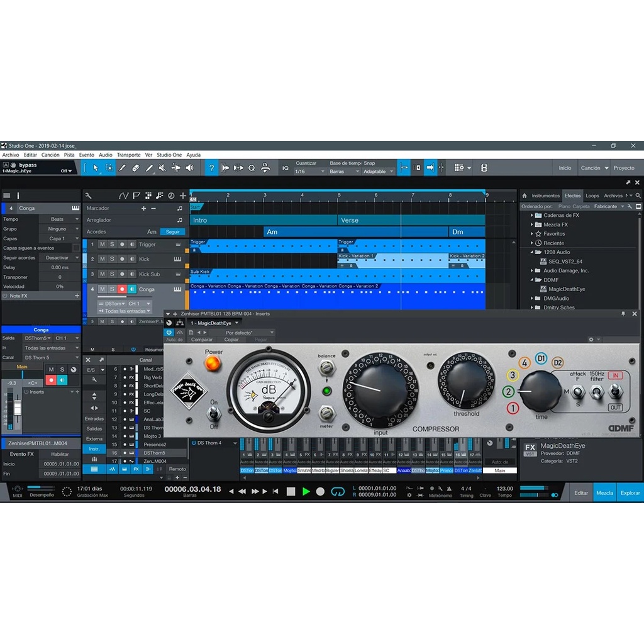Open the Archivo menu
This screenshot has width=644, height=644.
(11, 155)
